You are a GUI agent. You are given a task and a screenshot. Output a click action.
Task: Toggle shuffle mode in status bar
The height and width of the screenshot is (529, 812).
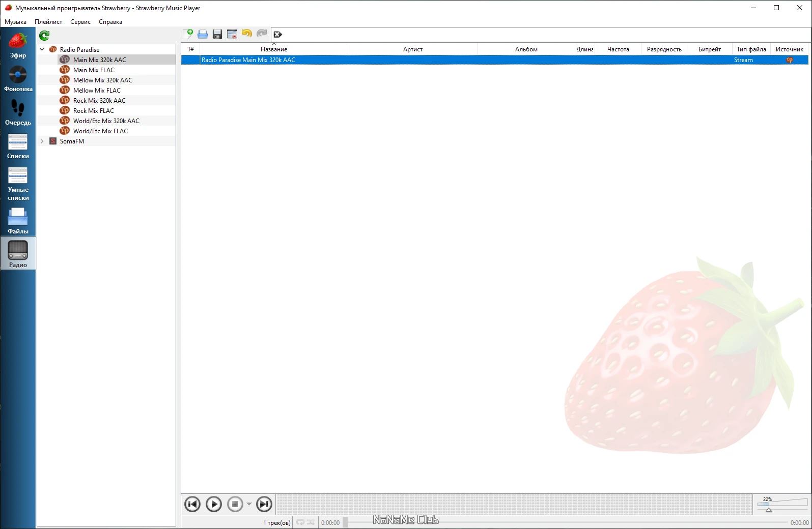[x=311, y=522]
